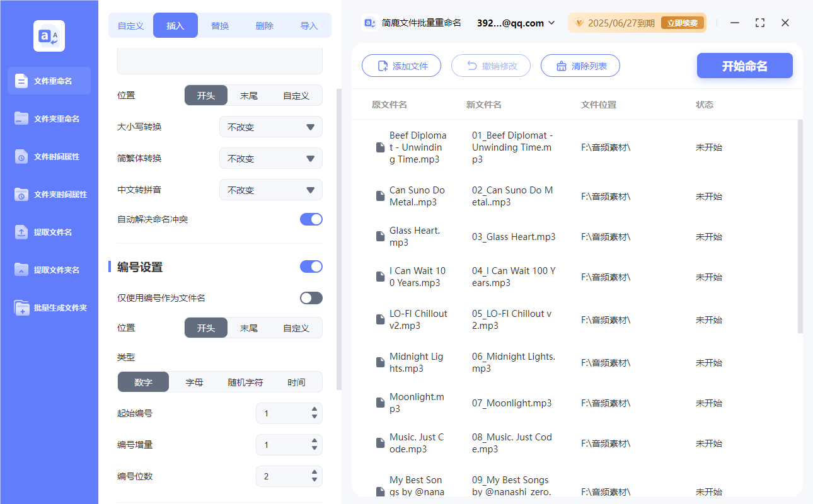Click the 立即续费 renewal button

tap(683, 23)
